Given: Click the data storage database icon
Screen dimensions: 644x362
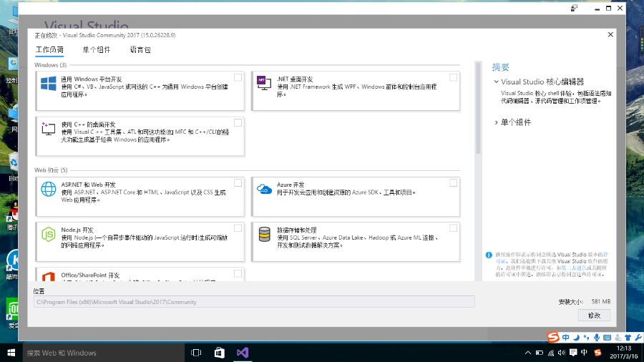Looking at the screenshot, I should [x=264, y=235].
